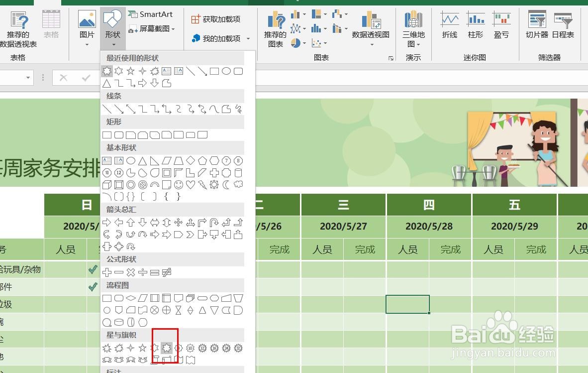Select the quad arrow in block arrows

click(179, 223)
